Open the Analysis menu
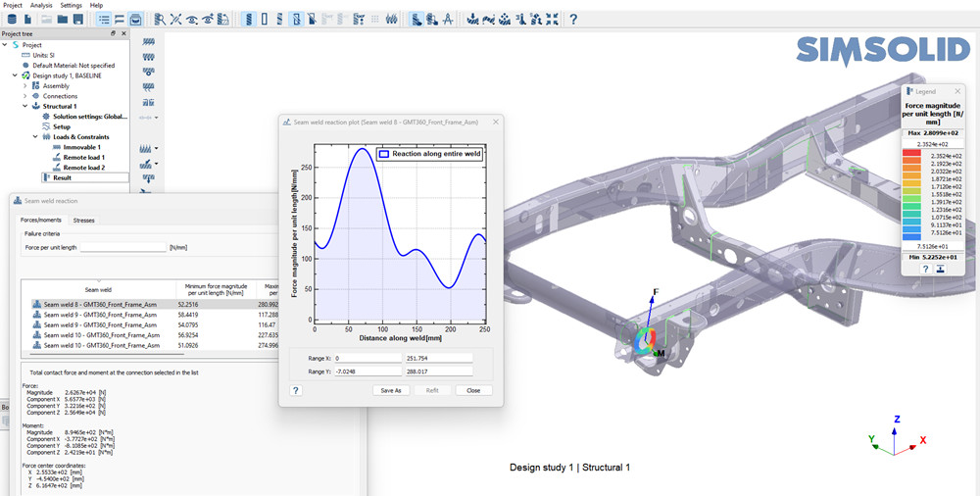Image resolution: width=980 pixels, height=496 pixels. [x=41, y=5]
